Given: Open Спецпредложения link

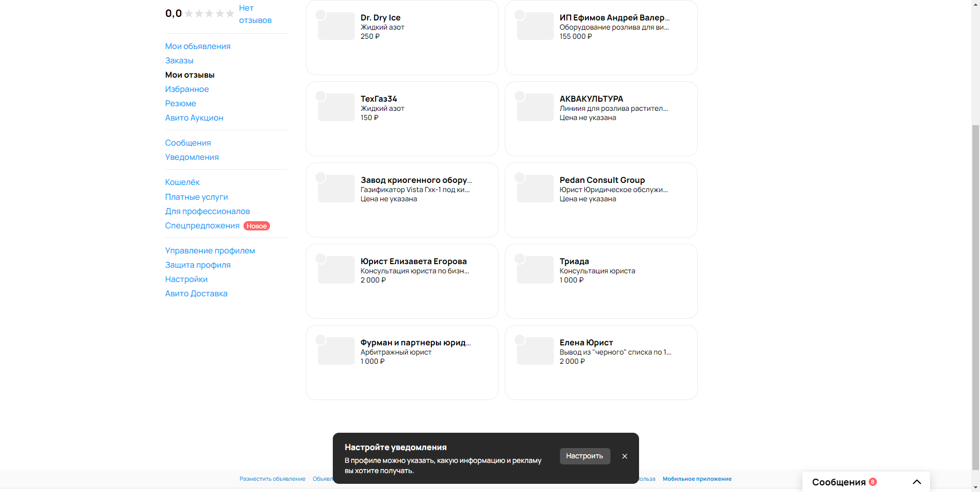Looking at the screenshot, I should [x=202, y=226].
